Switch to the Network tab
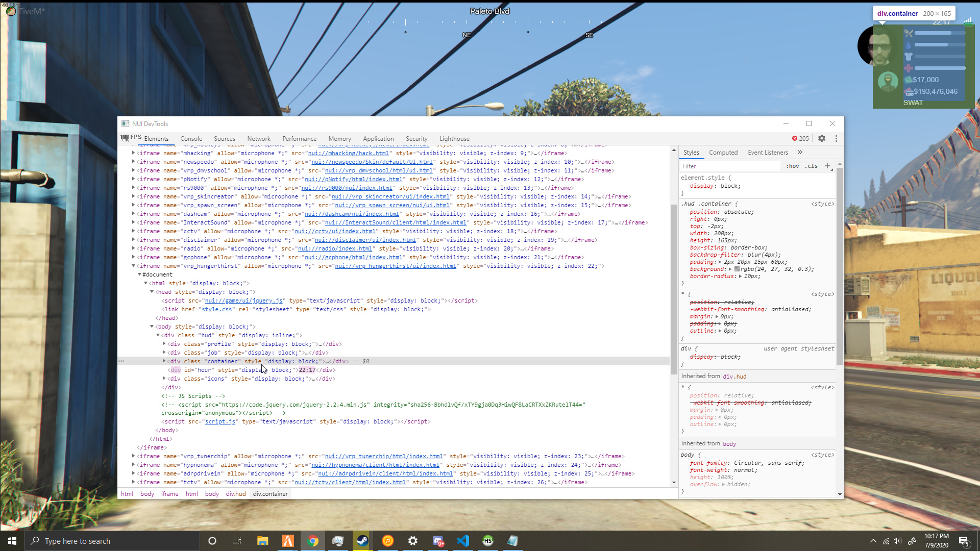 pyautogui.click(x=259, y=138)
